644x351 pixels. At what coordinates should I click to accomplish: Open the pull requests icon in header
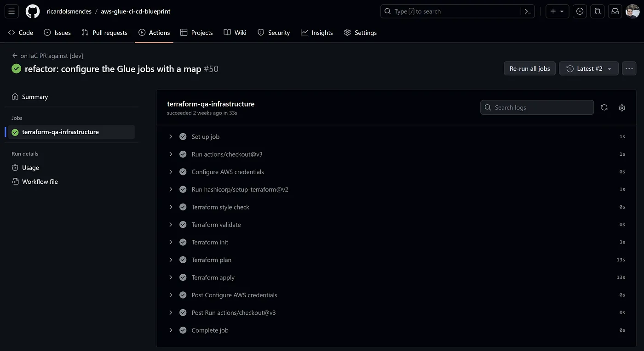(598, 11)
